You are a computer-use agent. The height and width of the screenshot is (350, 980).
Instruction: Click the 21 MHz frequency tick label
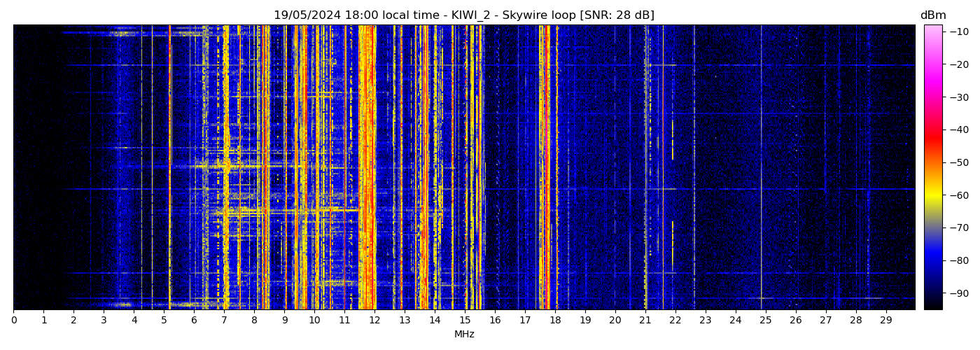[645, 320]
